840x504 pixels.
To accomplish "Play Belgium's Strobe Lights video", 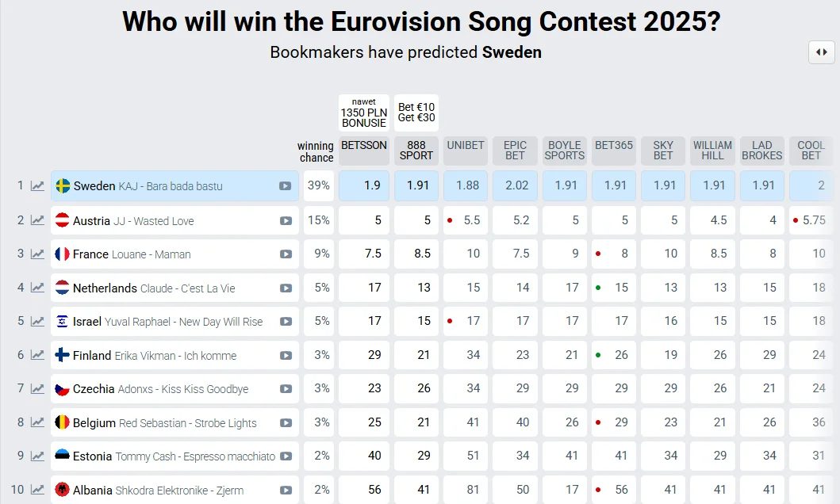I will click(x=286, y=422).
